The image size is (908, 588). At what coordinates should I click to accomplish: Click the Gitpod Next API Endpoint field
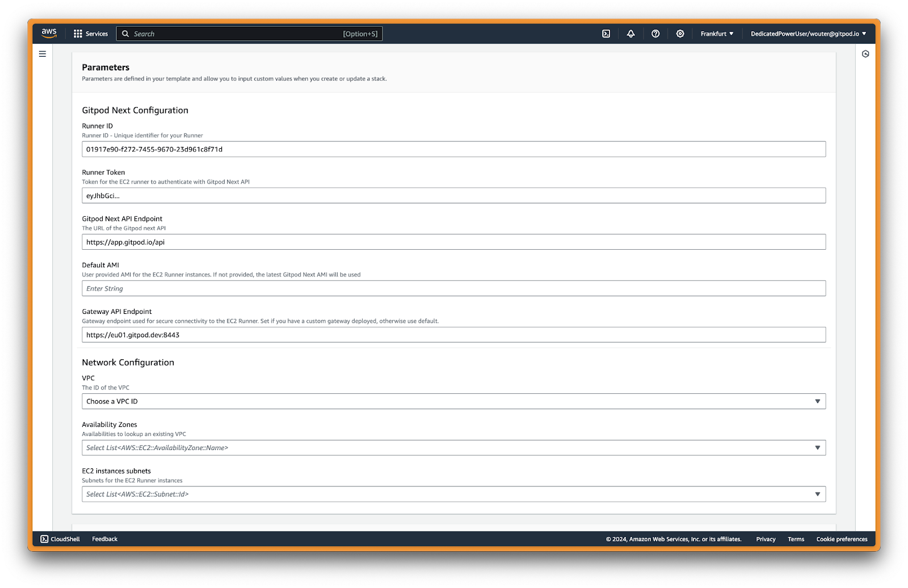click(x=453, y=242)
